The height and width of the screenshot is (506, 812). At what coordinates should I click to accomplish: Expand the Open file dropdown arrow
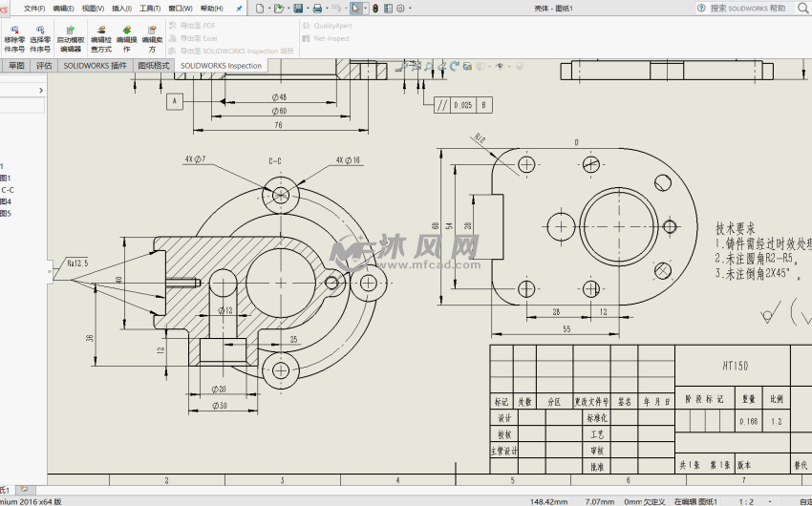(288, 8)
